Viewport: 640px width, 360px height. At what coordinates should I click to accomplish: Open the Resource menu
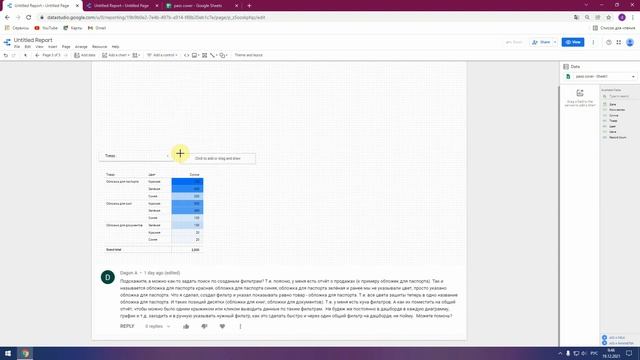point(99,47)
